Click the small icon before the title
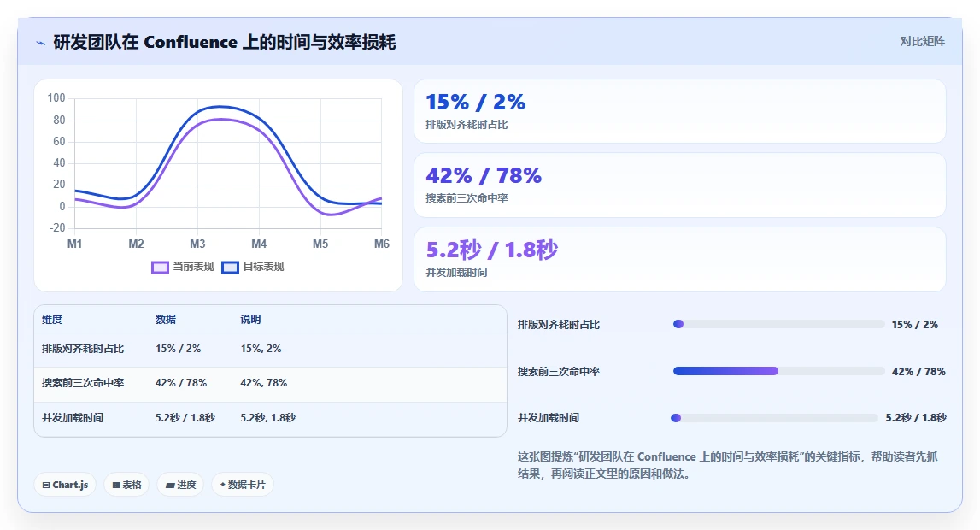The height and width of the screenshot is (530, 980). [41, 43]
